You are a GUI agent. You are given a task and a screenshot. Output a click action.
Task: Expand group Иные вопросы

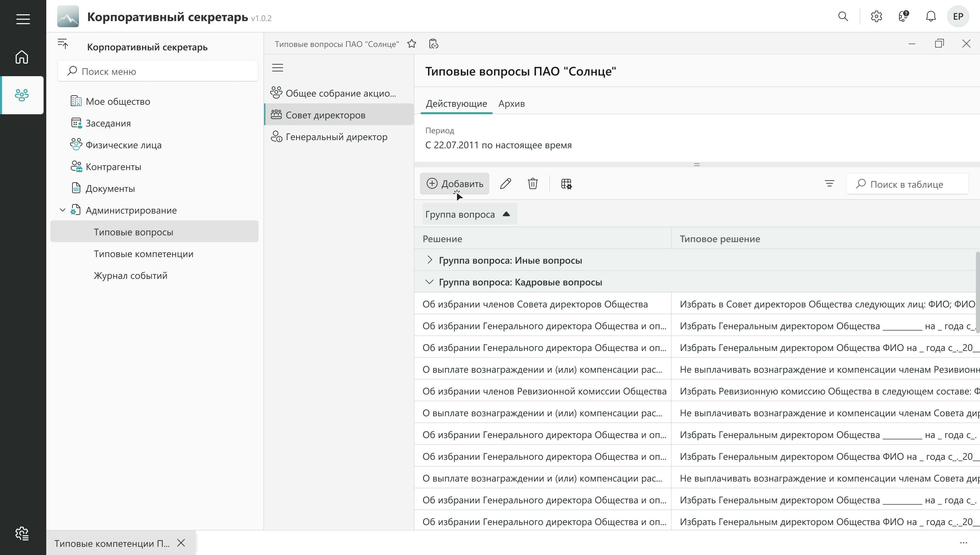430,260
